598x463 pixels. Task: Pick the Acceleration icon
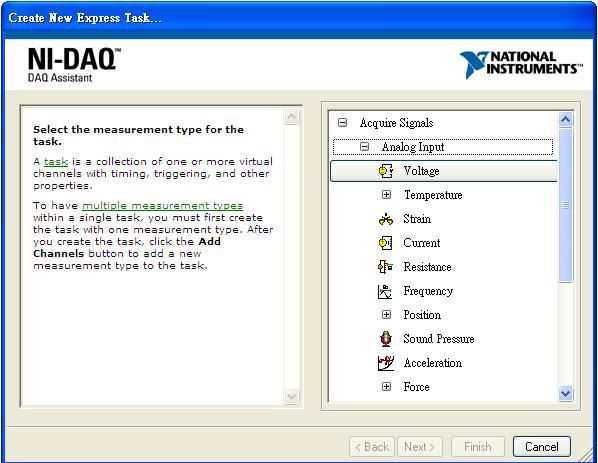(385, 363)
